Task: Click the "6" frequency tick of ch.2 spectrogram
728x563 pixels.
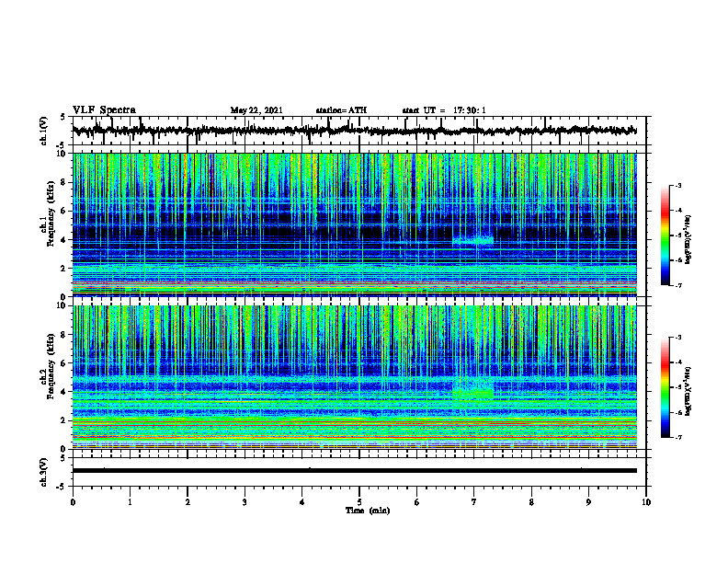Action: pos(64,363)
